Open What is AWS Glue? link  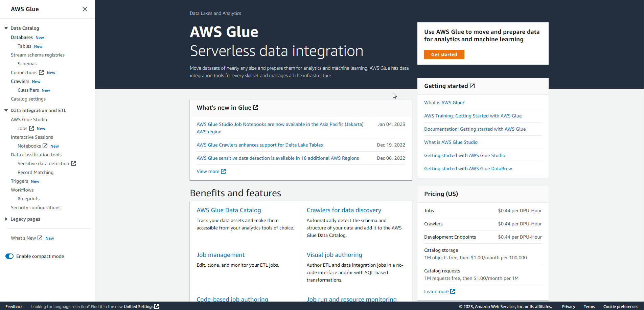click(x=444, y=103)
